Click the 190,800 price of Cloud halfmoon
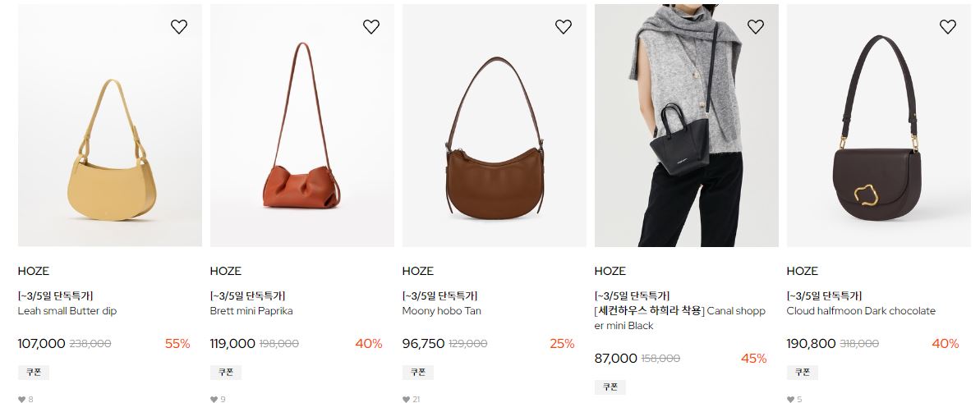The image size is (980, 403). tap(811, 344)
